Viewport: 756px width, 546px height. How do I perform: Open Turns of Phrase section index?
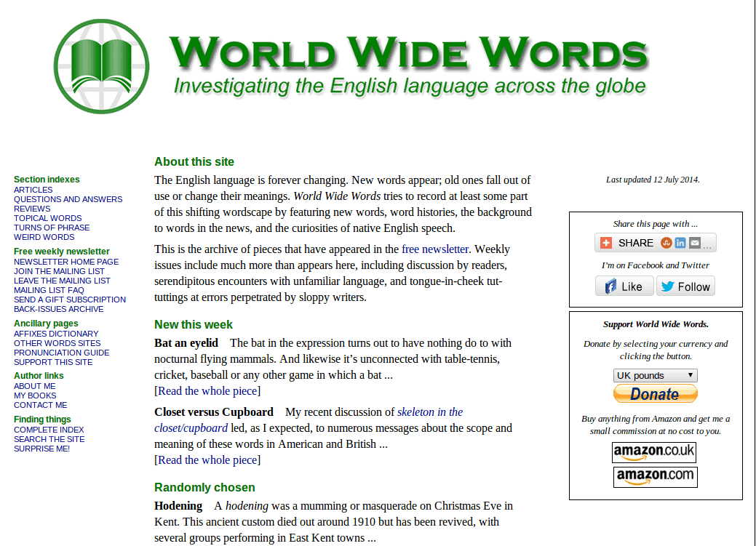pos(52,228)
